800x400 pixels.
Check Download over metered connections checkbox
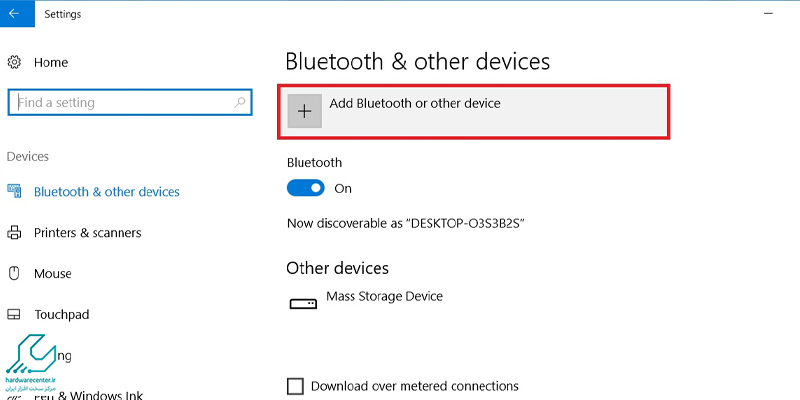pyautogui.click(x=295, y=386)
